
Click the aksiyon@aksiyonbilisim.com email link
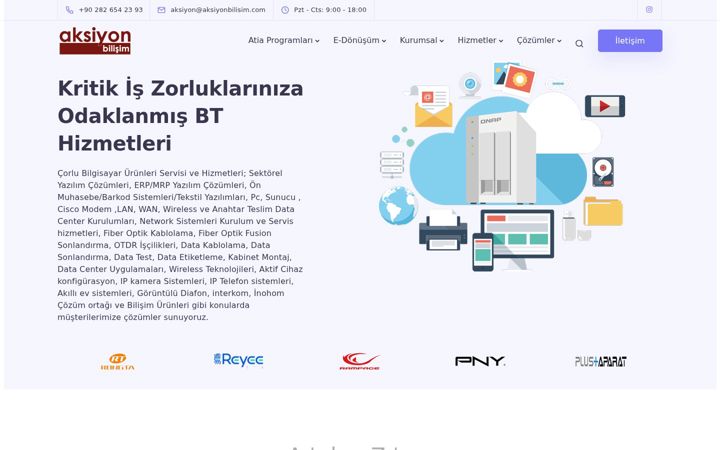(x=218, y=10)
